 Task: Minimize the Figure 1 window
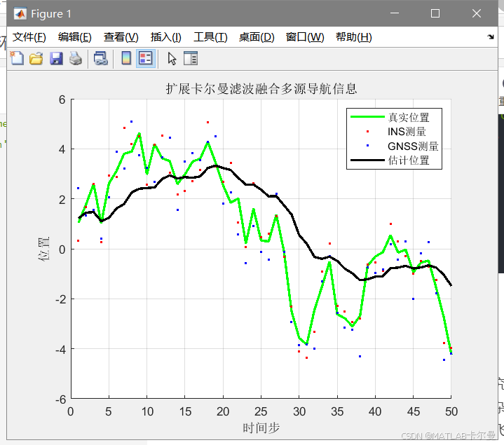pos(395,13)
